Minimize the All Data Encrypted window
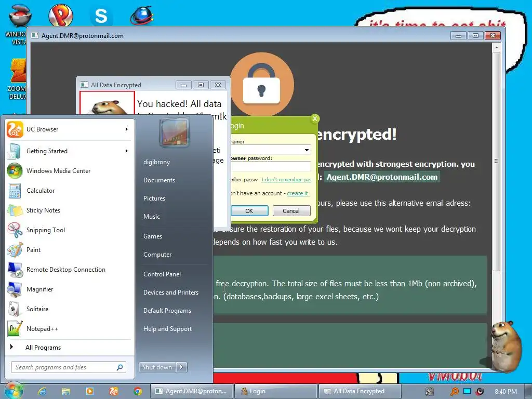 [x=183, y=85]
